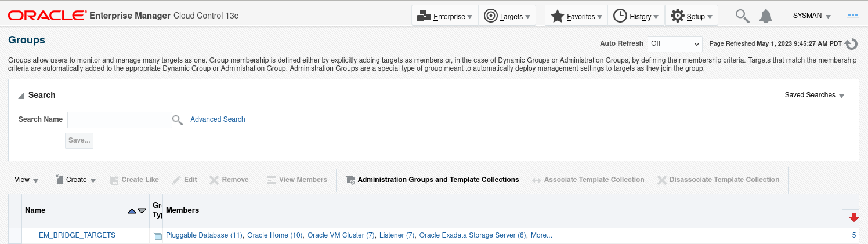Viewport: 868px width, 244px height.
Task: Click the group type icon for EM_BRIDGE_TARGETS
Action: coord(157,236)
